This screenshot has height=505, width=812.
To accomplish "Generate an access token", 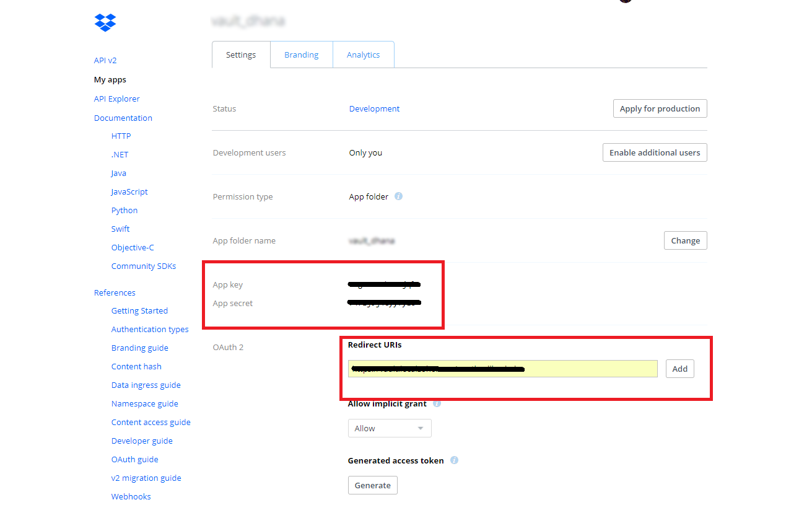I will 373,485.
